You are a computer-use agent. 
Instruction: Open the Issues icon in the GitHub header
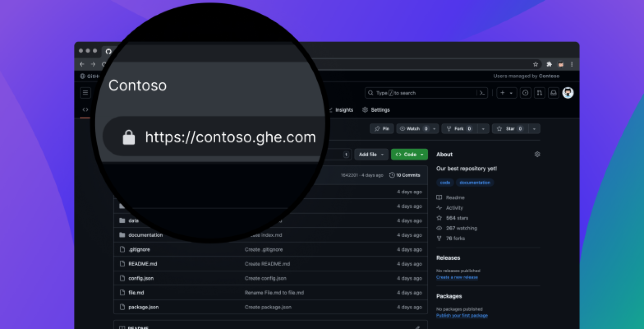coord(526,93)
